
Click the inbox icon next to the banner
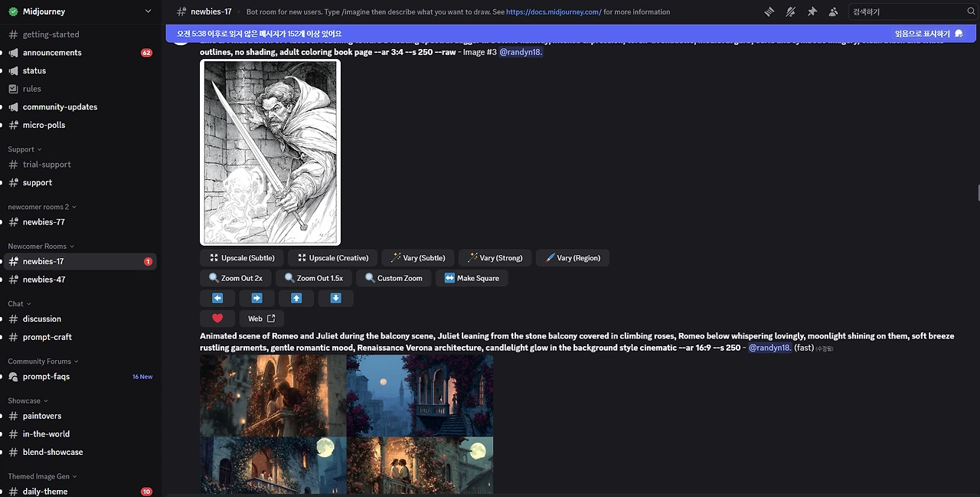pyautogui.click(x=959, y=34)
